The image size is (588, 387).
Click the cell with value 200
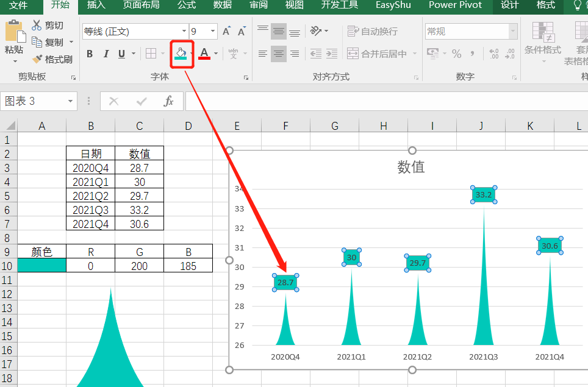point(140,266)
